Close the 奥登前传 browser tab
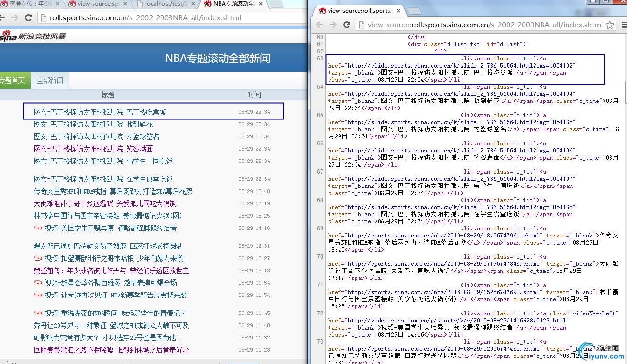The width and height of the screenshot is (627, 364). [58, 4]
